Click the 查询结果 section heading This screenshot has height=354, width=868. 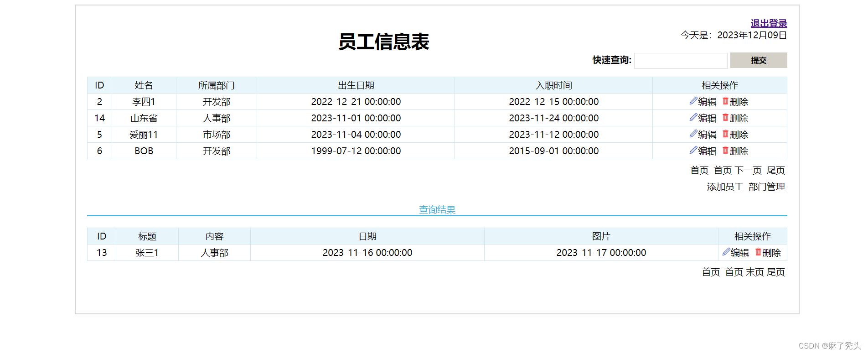click(437, 210)
